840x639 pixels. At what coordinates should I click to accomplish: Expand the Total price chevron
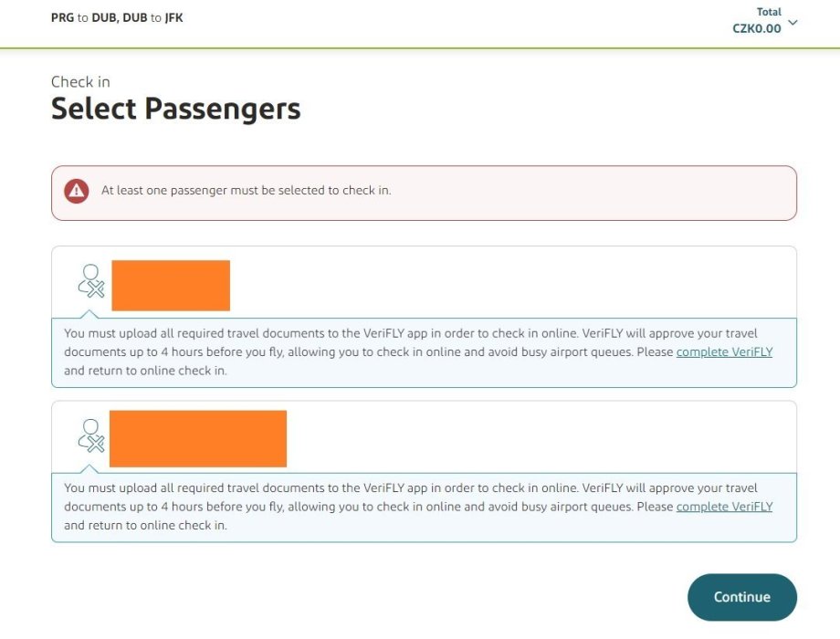click(x=792, y=22)
